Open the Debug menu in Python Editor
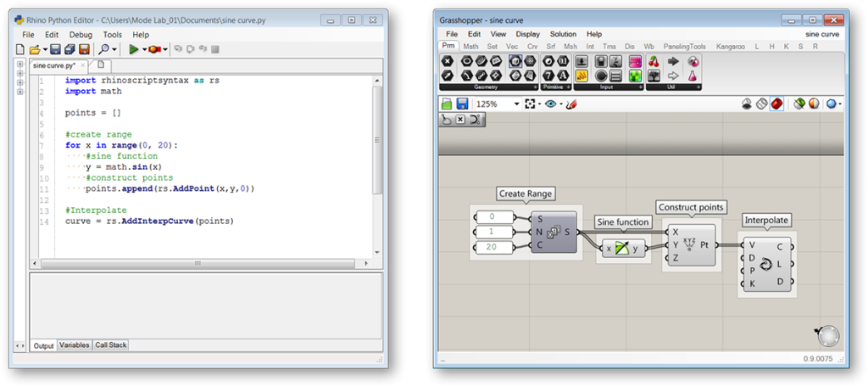 tap(81, 35)
